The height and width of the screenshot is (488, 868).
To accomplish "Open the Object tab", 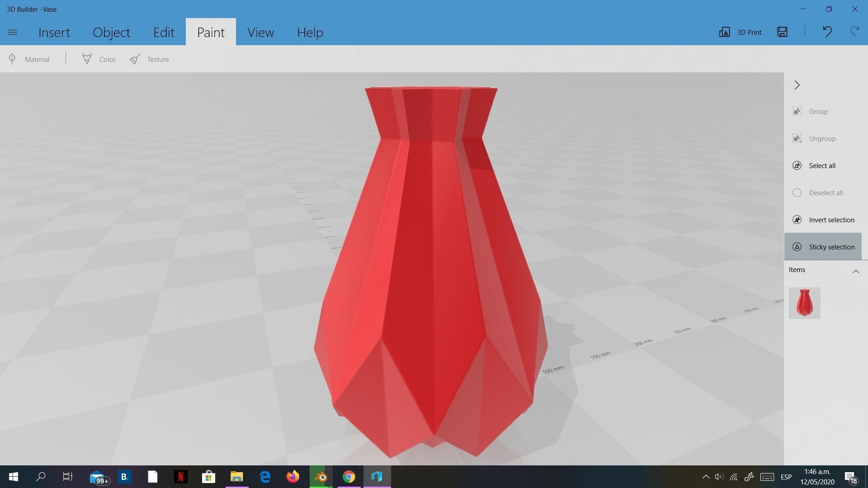I will (x=111, y=32).
